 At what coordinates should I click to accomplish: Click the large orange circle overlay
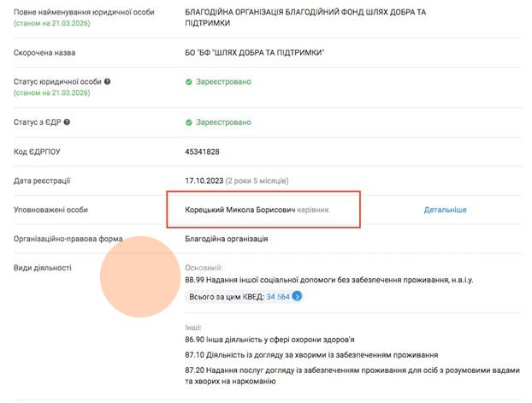pyautogui.click(x=138, y=277)
